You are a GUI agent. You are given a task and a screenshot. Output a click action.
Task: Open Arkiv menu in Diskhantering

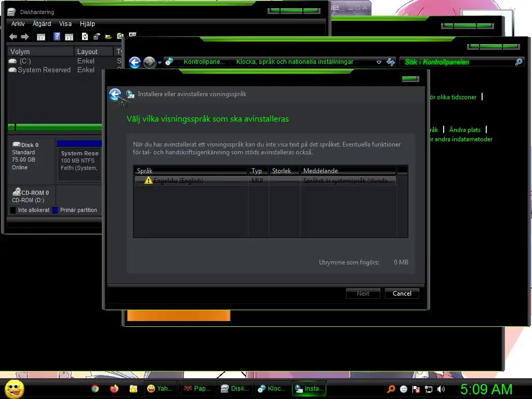(18, 24)
